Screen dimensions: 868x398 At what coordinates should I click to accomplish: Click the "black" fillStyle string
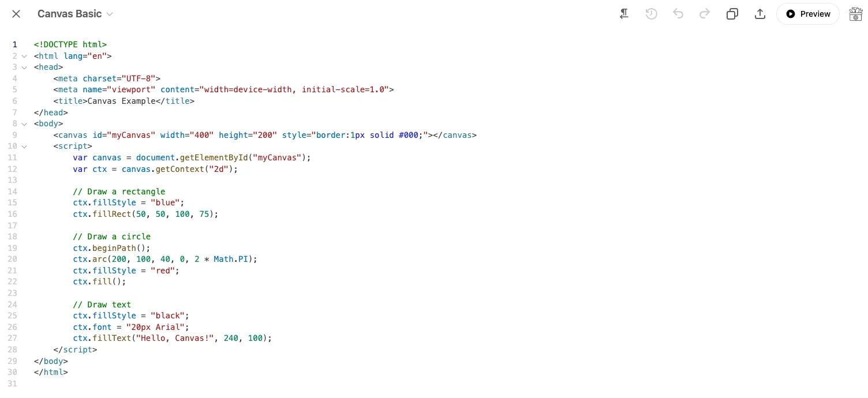168,316
